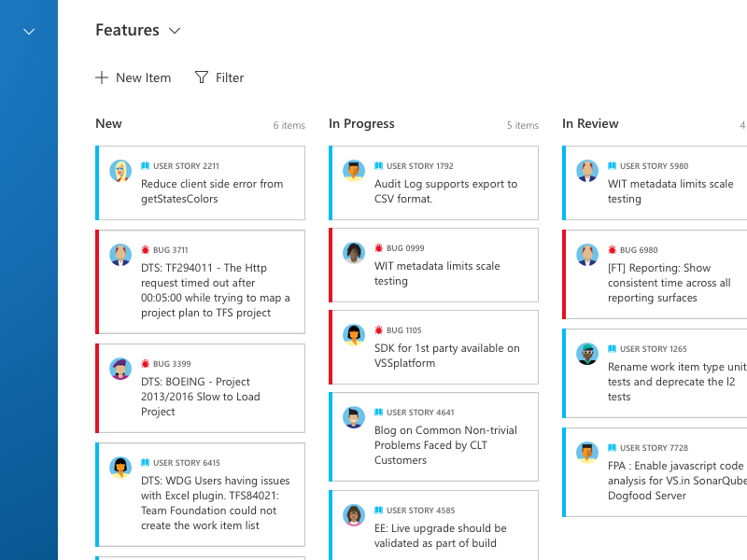Open 'Reduce client side error from getStatesColors' title

pos(212,191)
